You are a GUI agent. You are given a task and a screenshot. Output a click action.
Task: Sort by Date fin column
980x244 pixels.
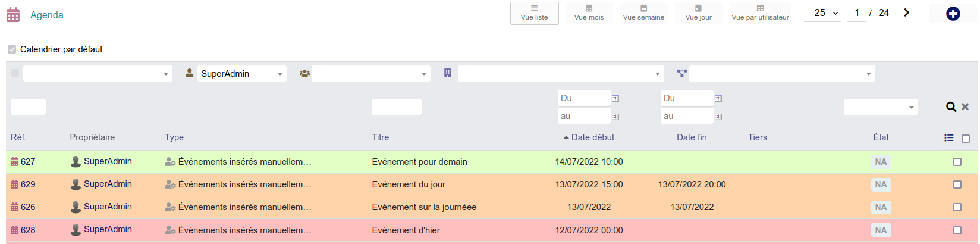pyautogui.click(x=692, y=137)
